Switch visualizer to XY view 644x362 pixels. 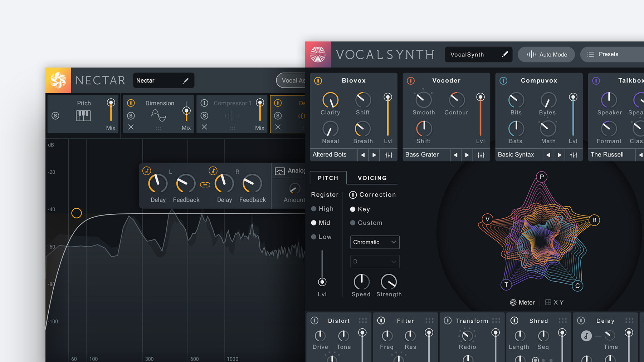tap(554, 303)
